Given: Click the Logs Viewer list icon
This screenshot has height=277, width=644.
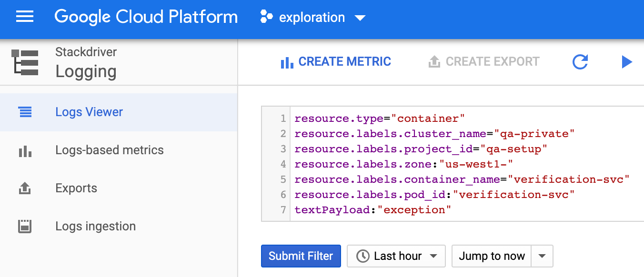Looking at the screenshot, I should [x=25, y=112].
